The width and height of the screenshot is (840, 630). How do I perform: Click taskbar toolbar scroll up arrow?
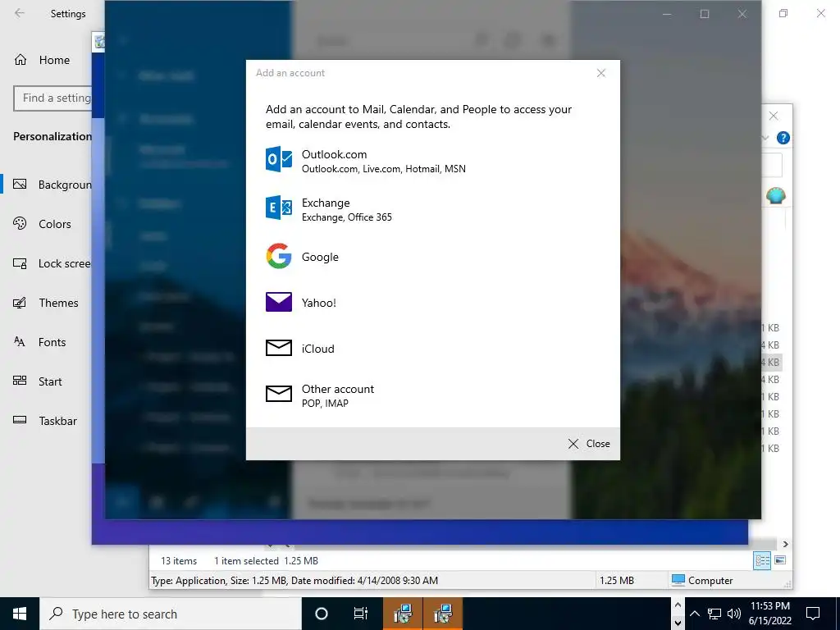[x=678, y=605]
